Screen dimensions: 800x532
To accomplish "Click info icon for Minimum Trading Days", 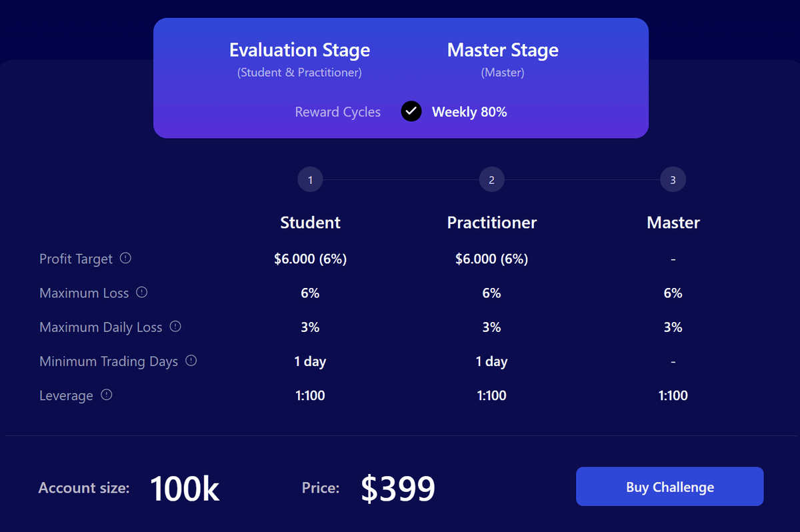I will 191,361.
